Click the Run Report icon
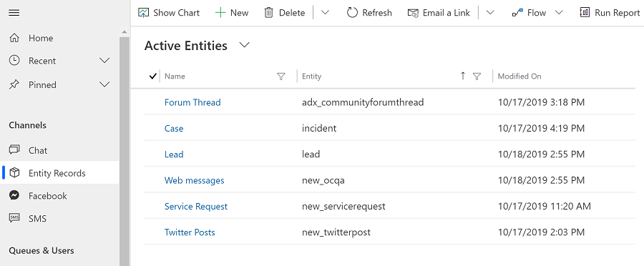This screenshot has width=644, height=266. coord(585,13)
